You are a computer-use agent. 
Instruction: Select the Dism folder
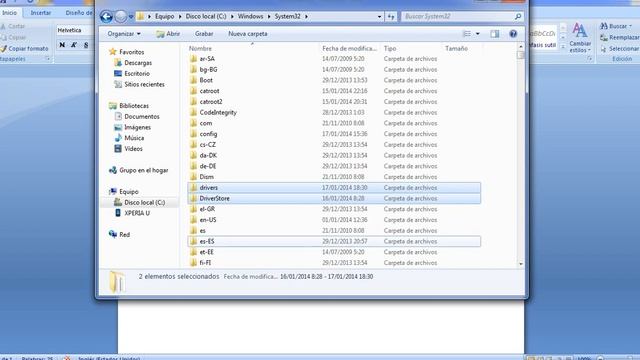[334, 177]
